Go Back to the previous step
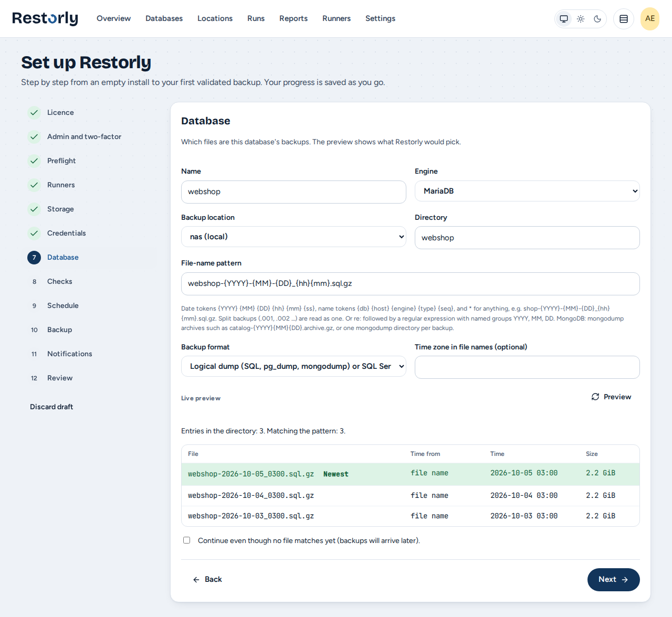 pyautogui.click(x=207, y=579)
